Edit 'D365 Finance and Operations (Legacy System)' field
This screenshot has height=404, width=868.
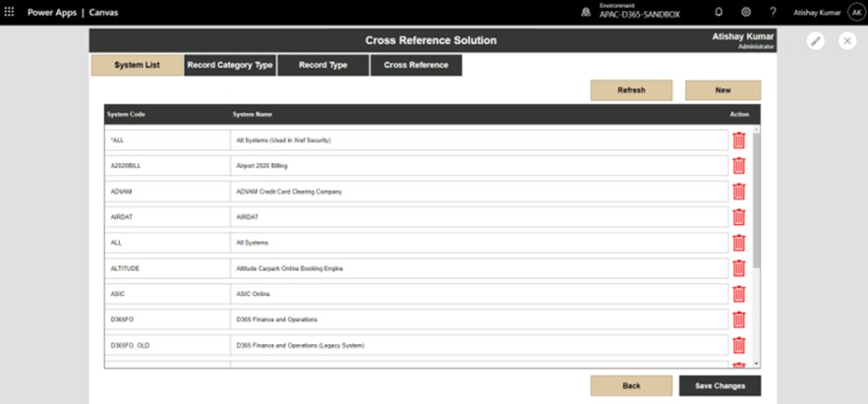(x=480, y=345)
